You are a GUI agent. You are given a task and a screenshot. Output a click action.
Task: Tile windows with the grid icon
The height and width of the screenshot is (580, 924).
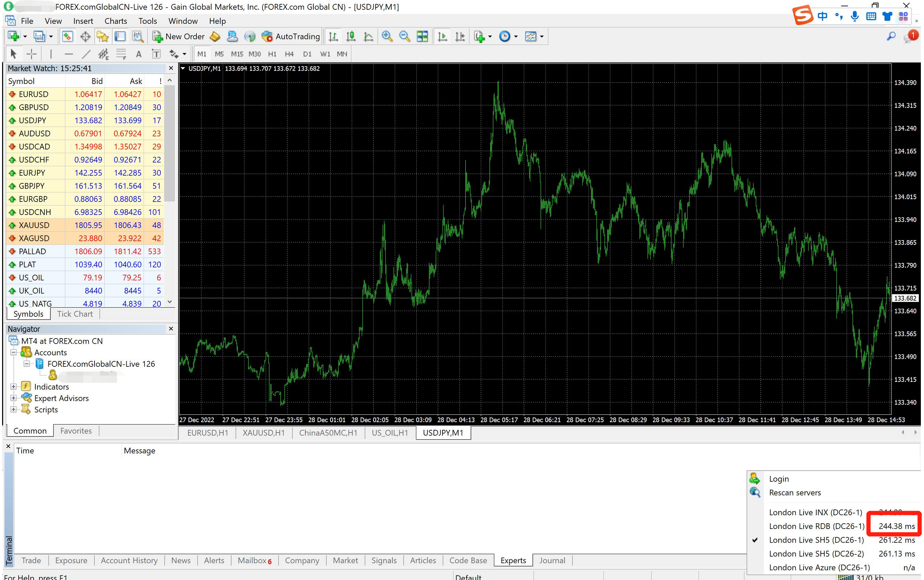pos(422,36)
